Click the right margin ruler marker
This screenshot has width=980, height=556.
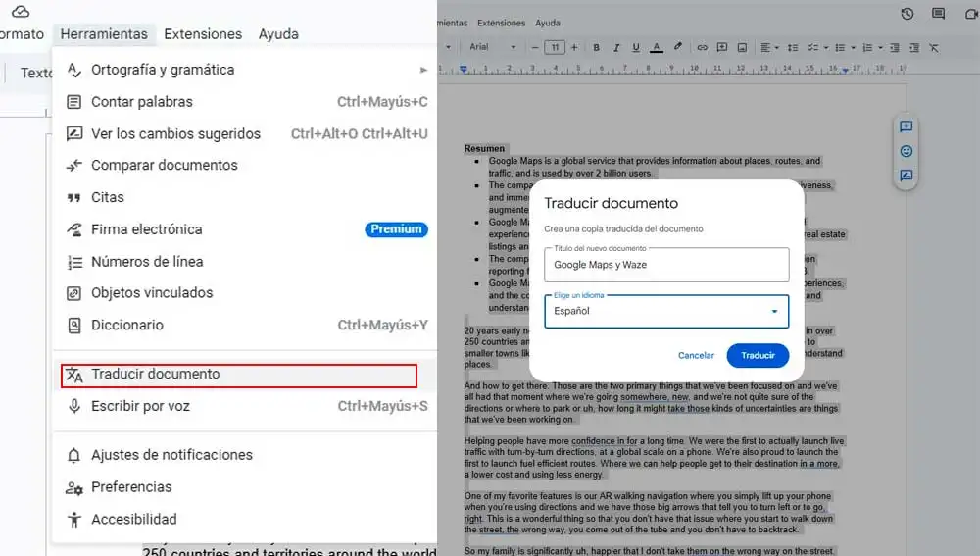tap(845, 71)
